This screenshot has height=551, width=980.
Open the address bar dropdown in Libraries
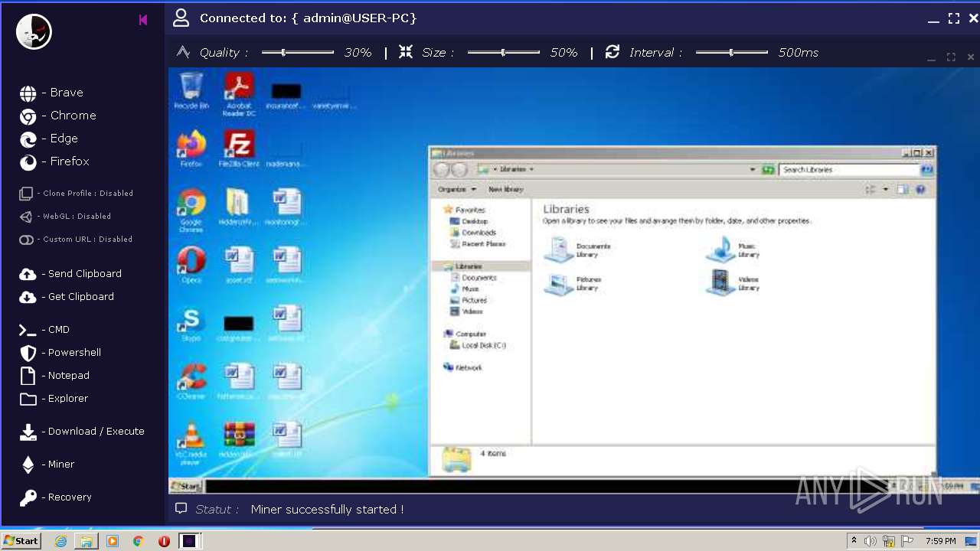[x=753, y=169]
